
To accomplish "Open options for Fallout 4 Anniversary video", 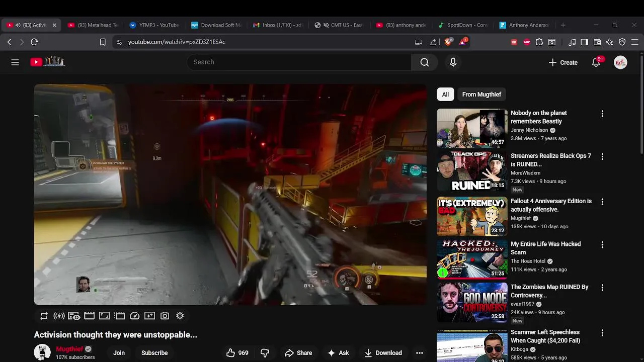I will [602, 202].
